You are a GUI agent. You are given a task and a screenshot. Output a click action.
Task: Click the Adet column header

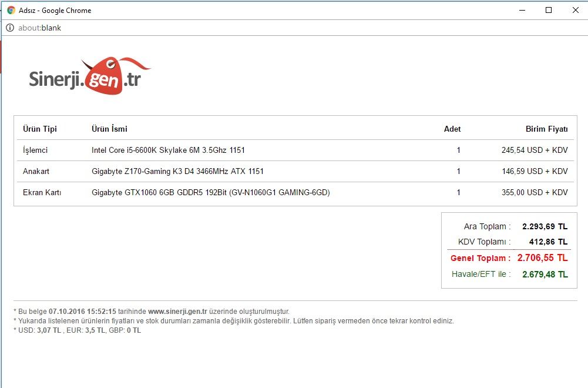point(452,129)
